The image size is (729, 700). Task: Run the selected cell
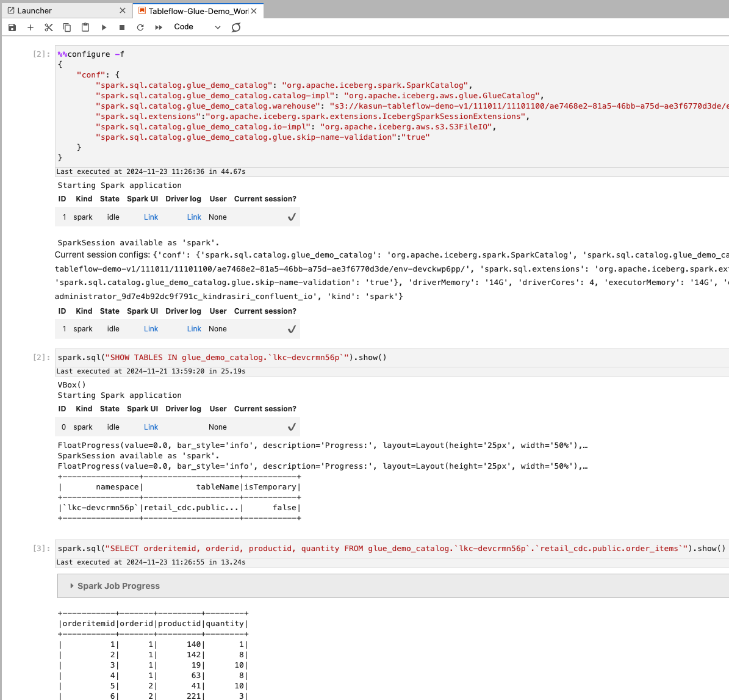pos(104,27)
